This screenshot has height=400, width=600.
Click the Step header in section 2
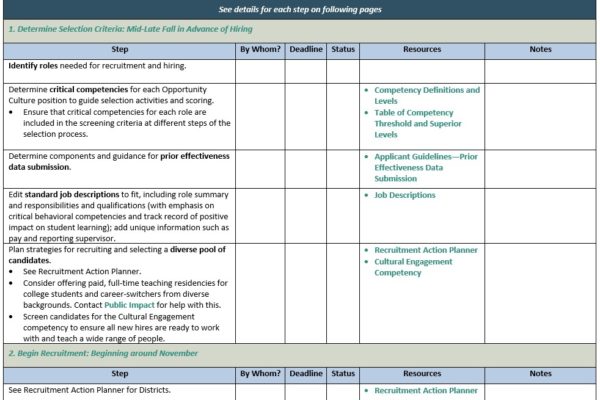point(119,374)
